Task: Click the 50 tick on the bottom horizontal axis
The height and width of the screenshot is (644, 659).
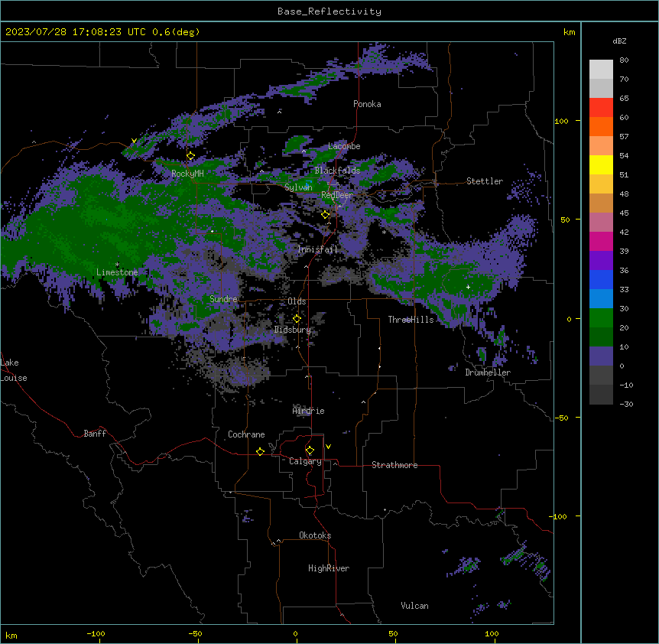Action: [393, 633]
